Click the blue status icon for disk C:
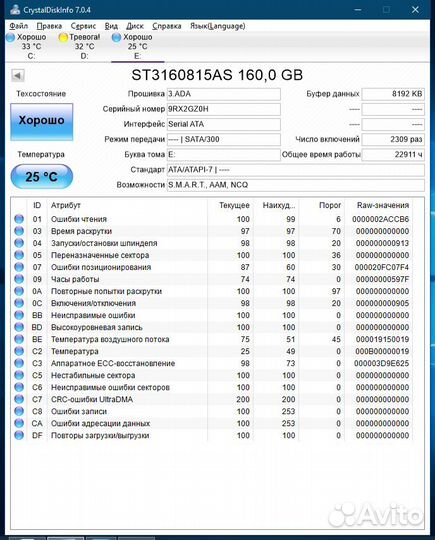This screenshot has width=435, height=540. pyautogui.click(x=11, y=38)
